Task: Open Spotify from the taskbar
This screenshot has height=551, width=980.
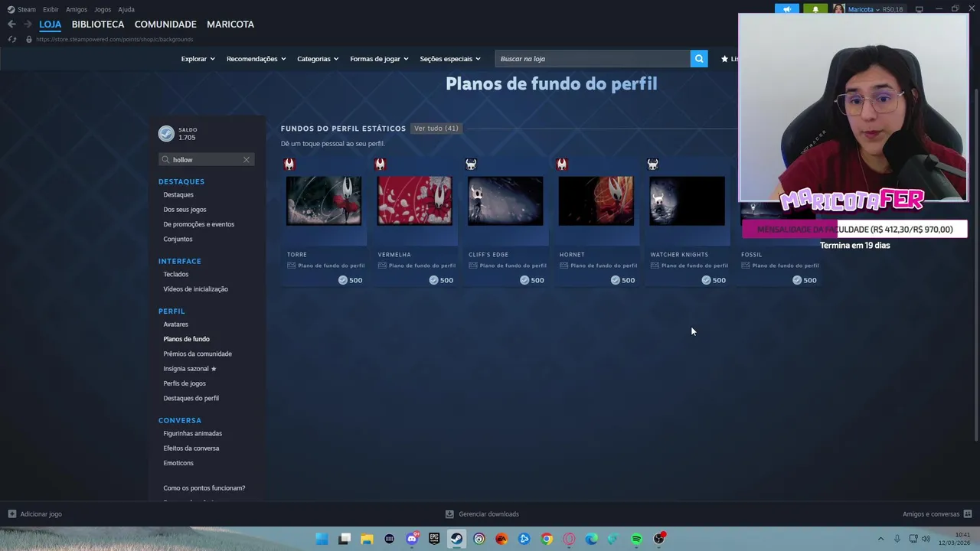Action: (x=636, y=539)
